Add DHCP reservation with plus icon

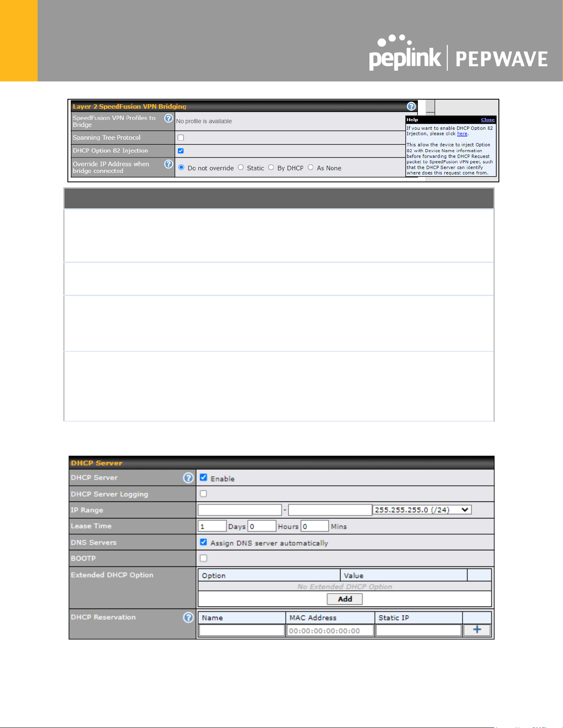[x=477, y=630]
